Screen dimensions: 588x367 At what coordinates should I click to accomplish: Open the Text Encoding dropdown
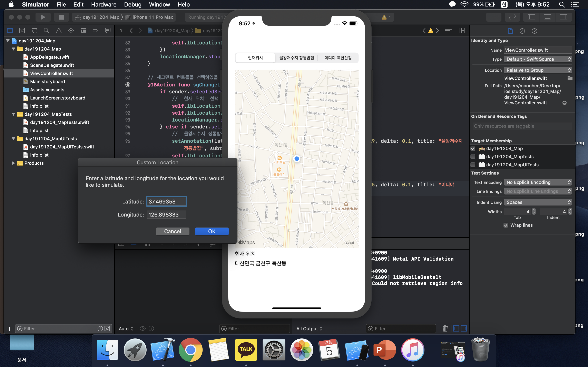[537, 182]
